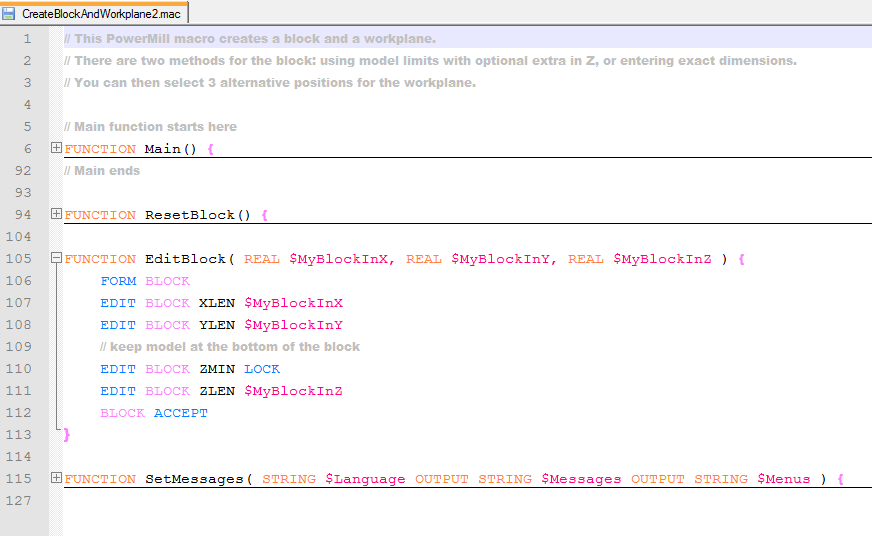Click closing brace on line 113

tap(67, 435)
